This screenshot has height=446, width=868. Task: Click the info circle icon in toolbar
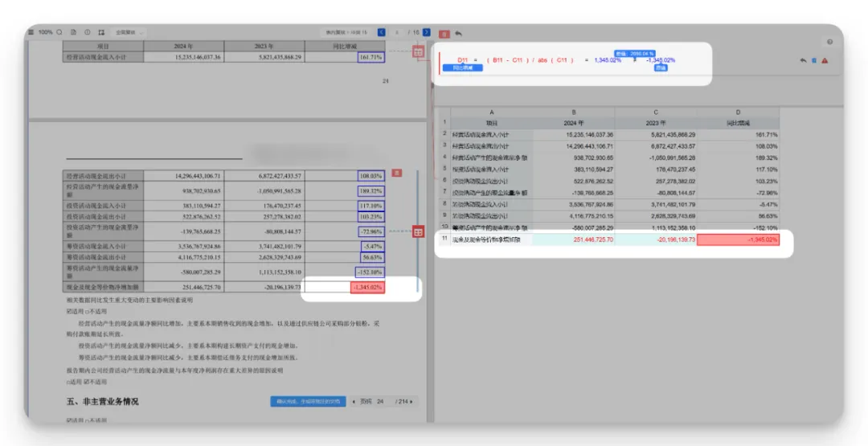[87, 32]
